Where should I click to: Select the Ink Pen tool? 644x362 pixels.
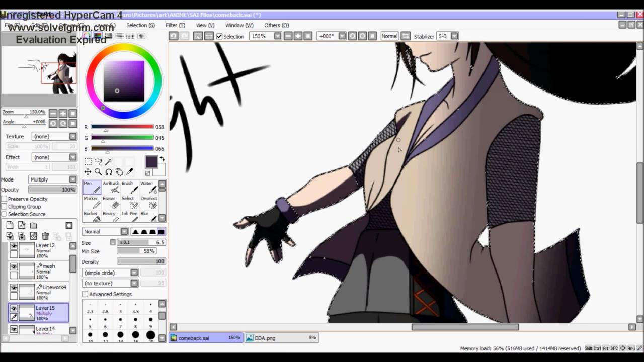click(x=129, y=217)
